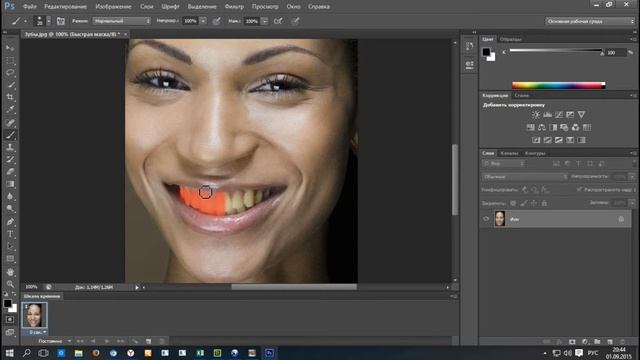
Task: Select the Eraser tool
Action: pos(10,172)
